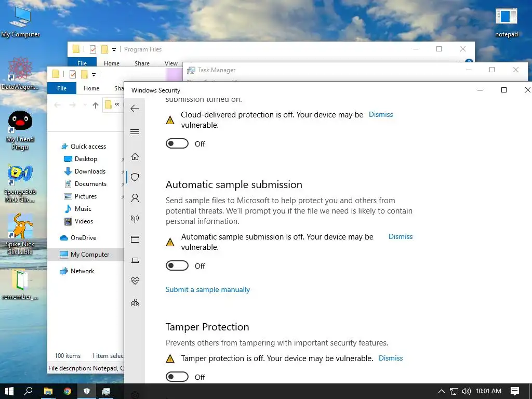Select Desktop in Explorer navigation pane
The image size is (532, 399).
point(81,159)
